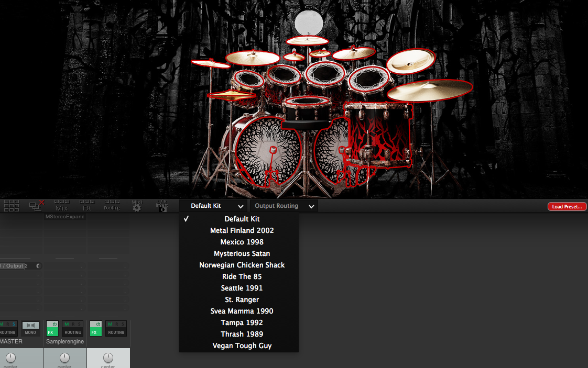This screenshot has height=368, width=588.
Task: Solo the Samplerengine channel (S)
Action: click(79, 324)
